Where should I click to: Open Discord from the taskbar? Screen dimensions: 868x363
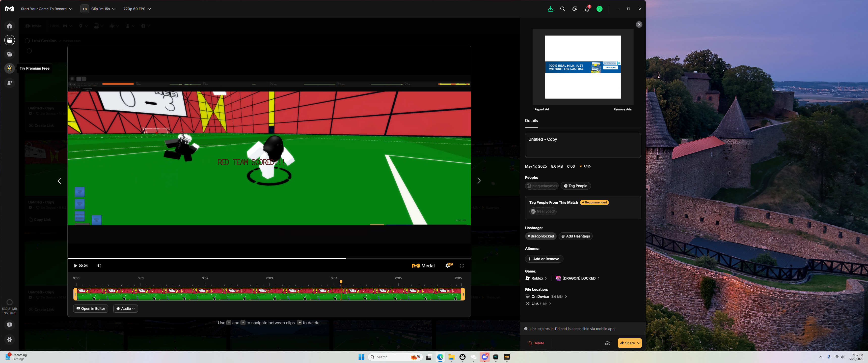(484, 357)
